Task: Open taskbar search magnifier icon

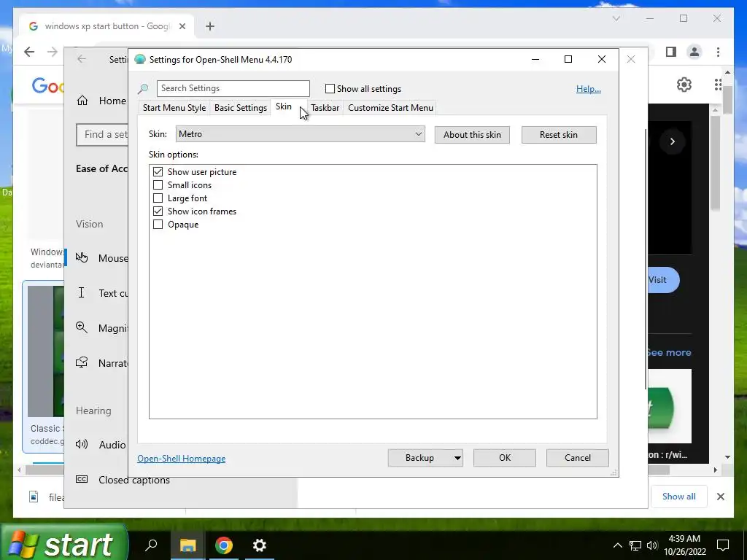Action: tap(151, 545)
